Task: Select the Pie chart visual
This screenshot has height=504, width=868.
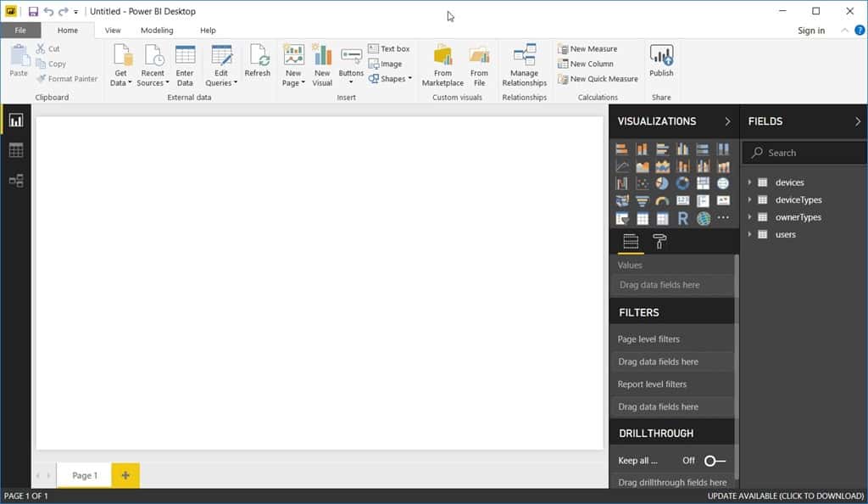Action: (x=662, y=183)
